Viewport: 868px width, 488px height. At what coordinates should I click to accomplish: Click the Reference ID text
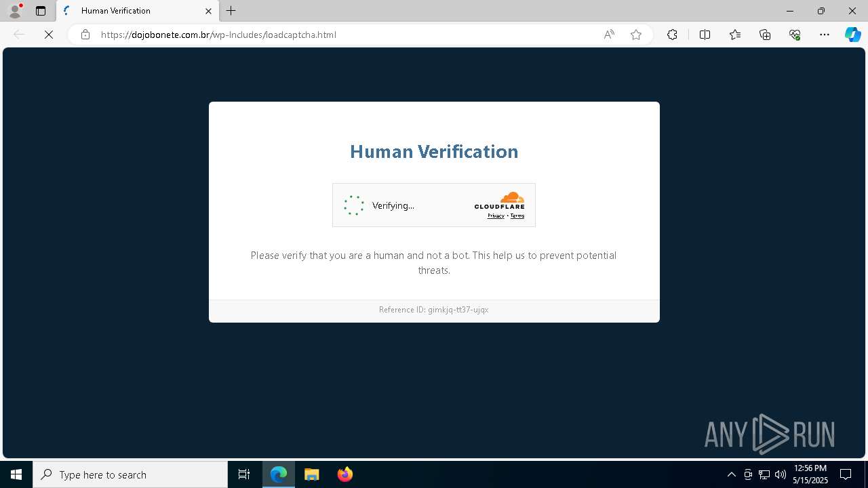coord(434,310)
